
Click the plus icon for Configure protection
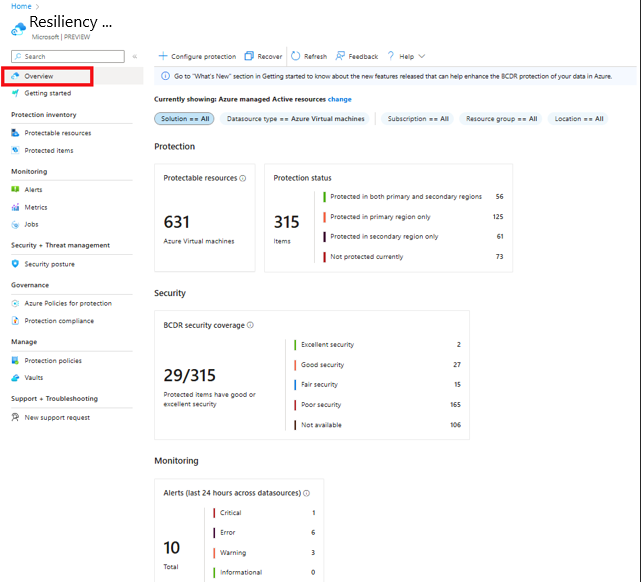(163, 56)
